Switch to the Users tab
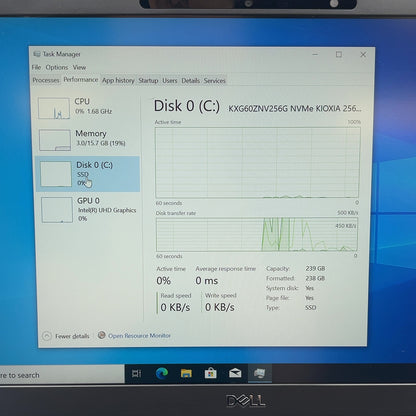Screen dimensions: 416x416 tap(170, 80)
